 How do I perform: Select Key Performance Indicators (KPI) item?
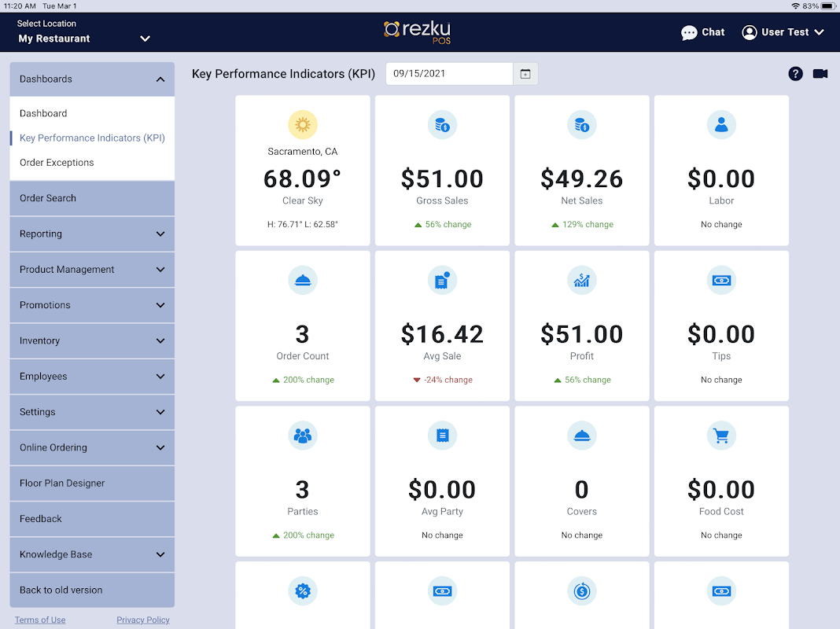pyautogui.click(x=92, y=138)
